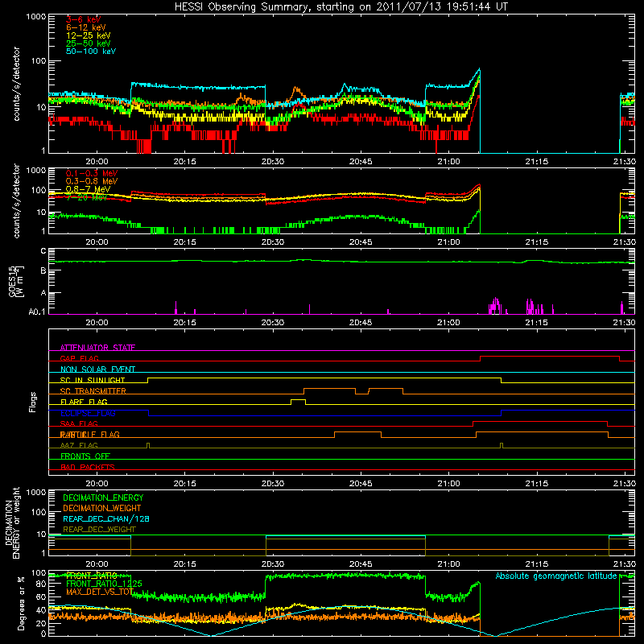Image resolution: width=644 pixels, height=644 pixels.
Task: Select the GAP_FLAG label
Action: 79,358
